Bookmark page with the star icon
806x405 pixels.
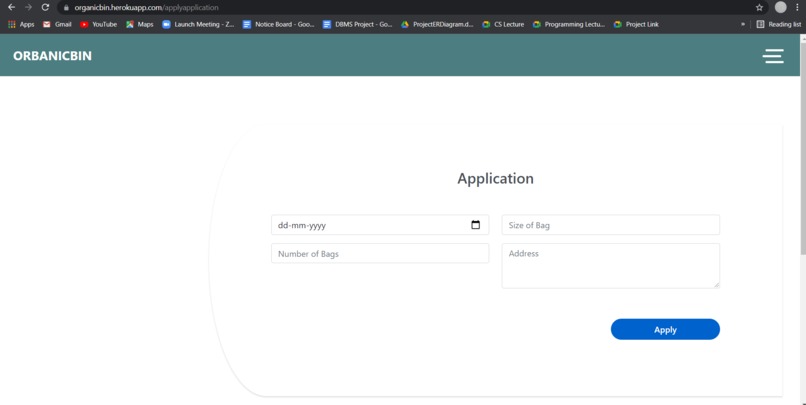(759, 7)
